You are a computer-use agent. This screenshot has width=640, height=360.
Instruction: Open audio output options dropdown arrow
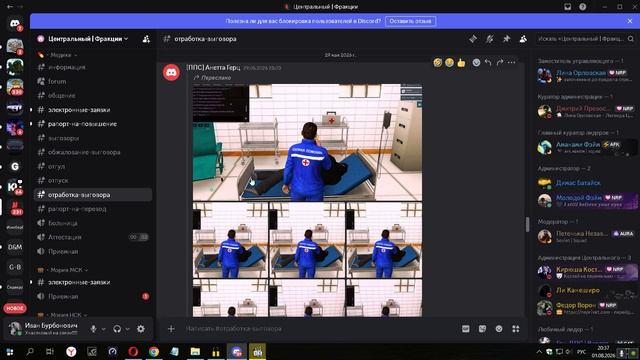[127, 329]
